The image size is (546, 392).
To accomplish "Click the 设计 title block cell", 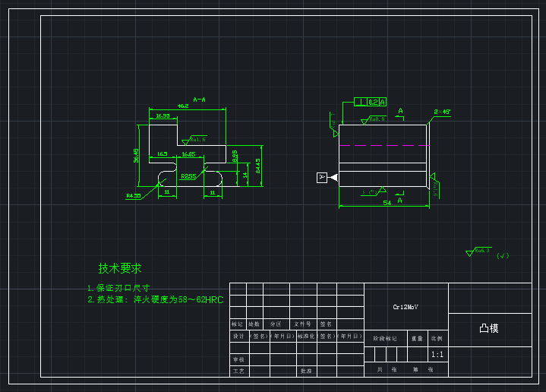I will pyautogui.click(x=238, y=337).
